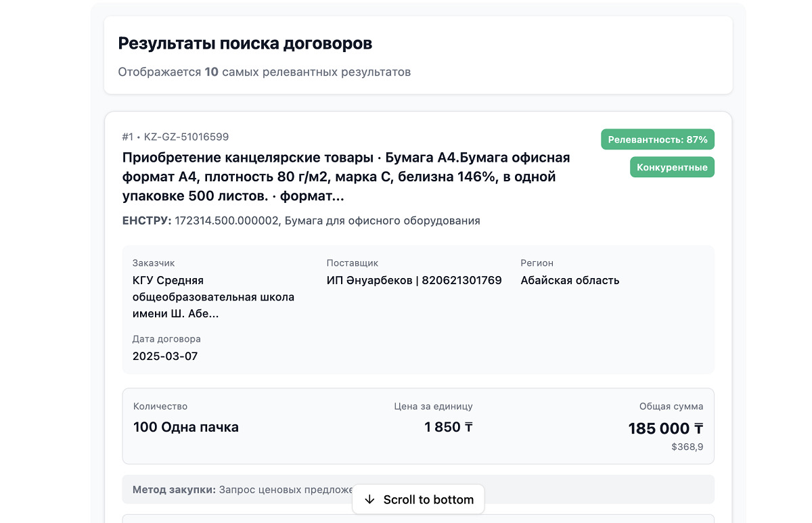Click the Заказчик field label
The image size is (812, 523).
(154, 263)
